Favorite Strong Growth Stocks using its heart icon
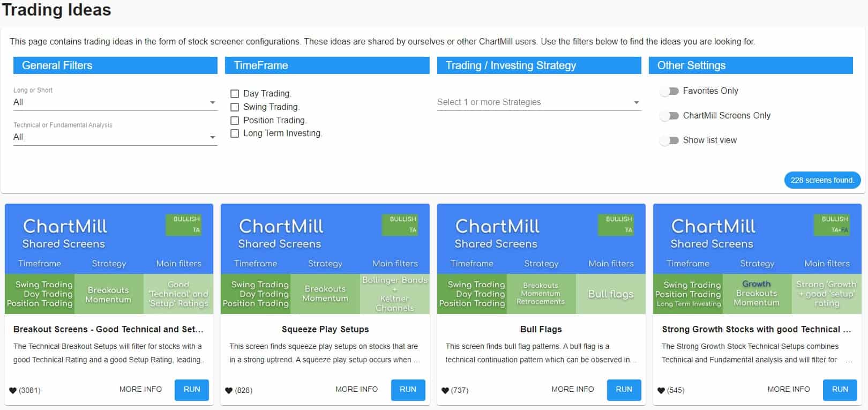 pyautogui.click(x=662, y=390)
